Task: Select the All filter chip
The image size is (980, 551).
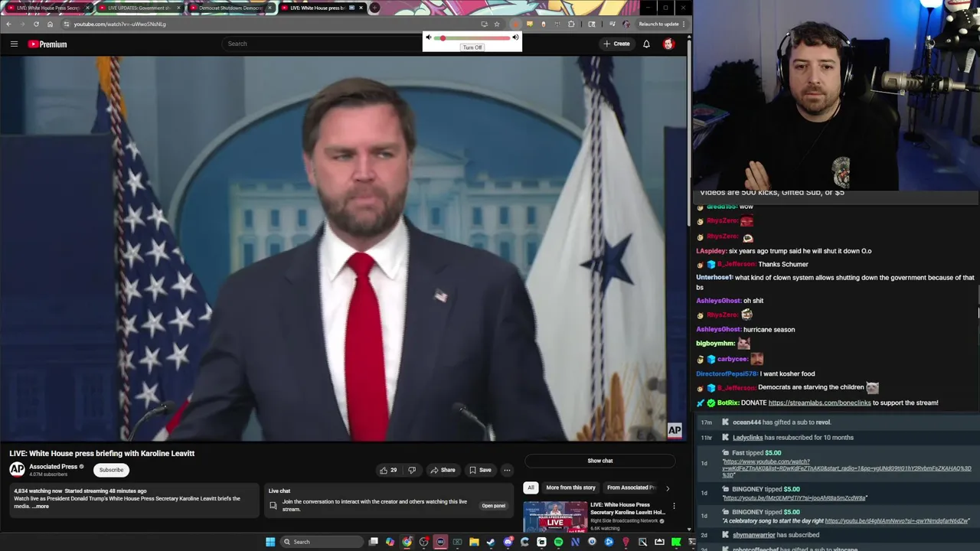Action: (531, 487)
